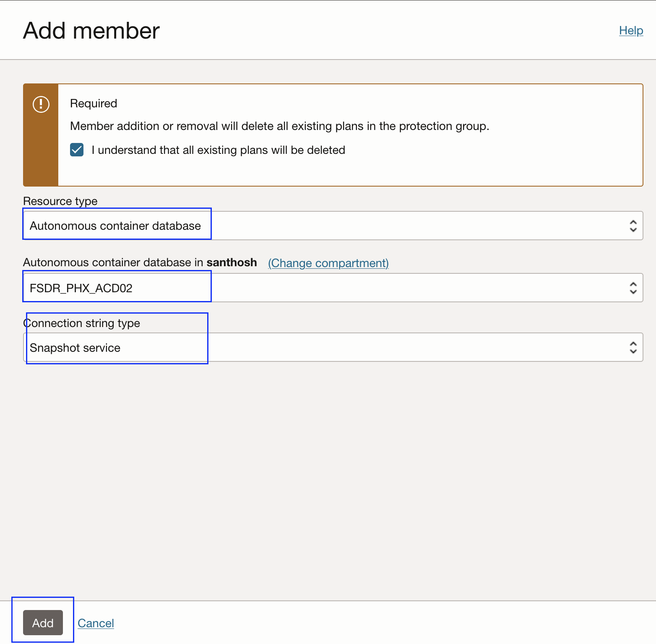Click the "Required" warning title
The height and width of the screenshot is (644, 656).
(94, 104)
